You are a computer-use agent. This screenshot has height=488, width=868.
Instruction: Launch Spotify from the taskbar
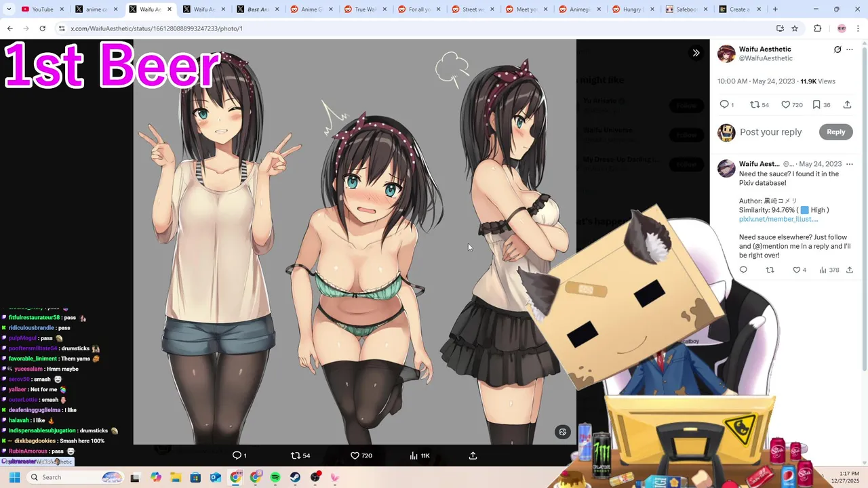(x=275, y=477)
